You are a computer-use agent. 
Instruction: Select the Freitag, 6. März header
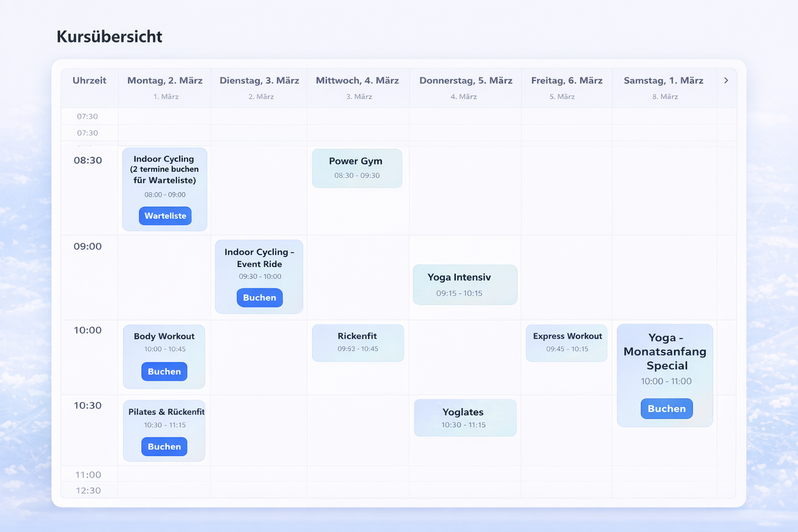click(x=566, y=81)
